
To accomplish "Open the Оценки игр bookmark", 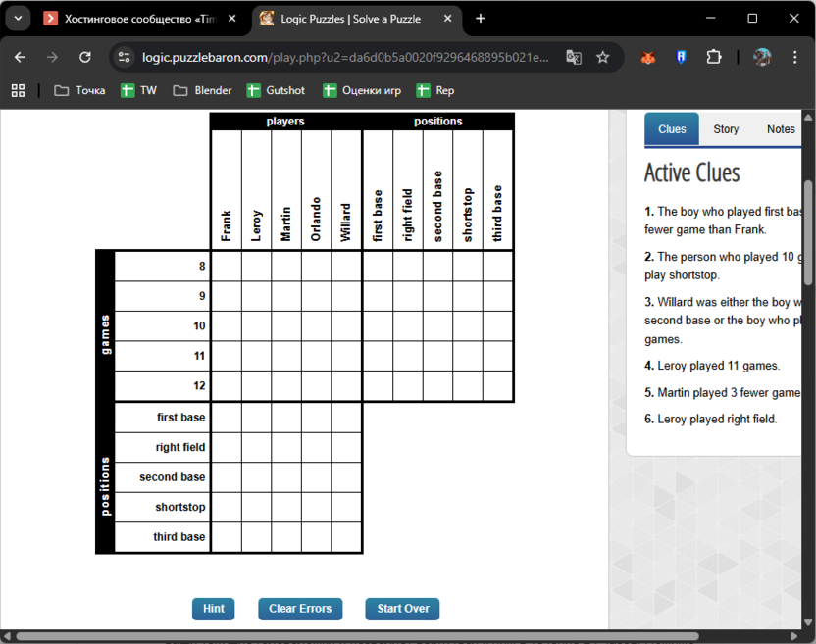I will (x=362, y=90).
